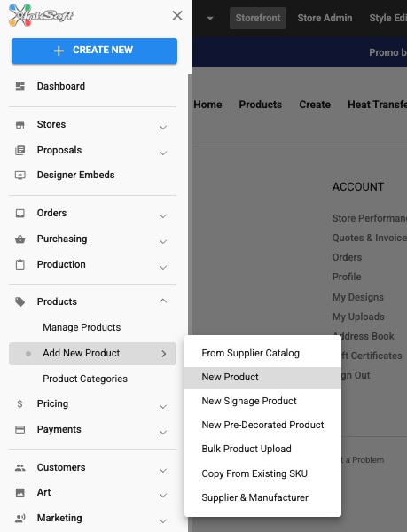Expand the Stores section chevron
Viewport: 407px width, 532px height.
pyautogui.click(x=163, y=127)
